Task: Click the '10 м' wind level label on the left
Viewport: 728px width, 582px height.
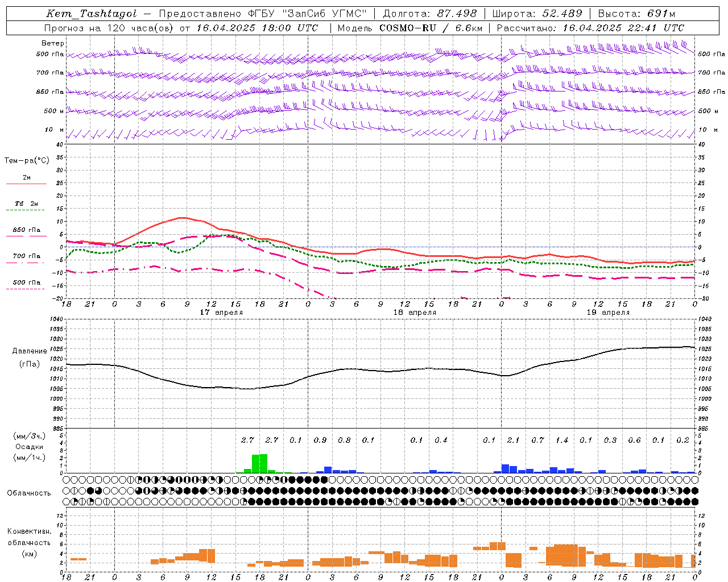Action: pyautogui.click(x=54, y=130)
